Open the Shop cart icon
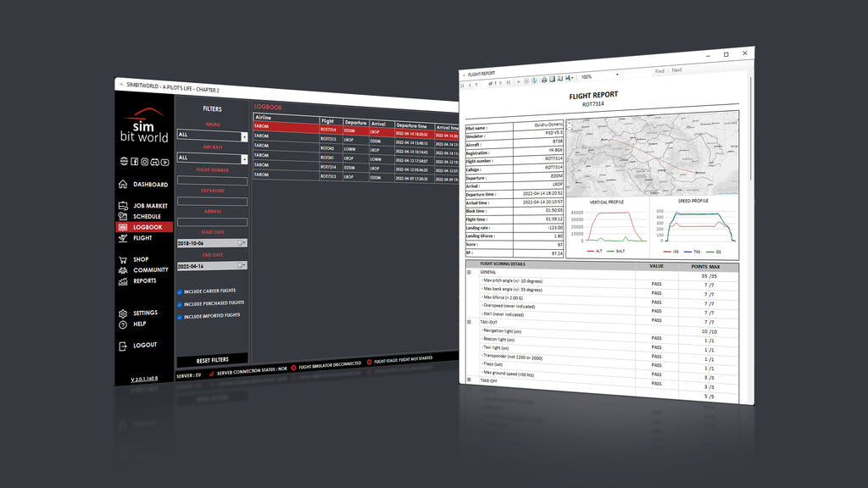868x488 pixels. tap(123, 259)
